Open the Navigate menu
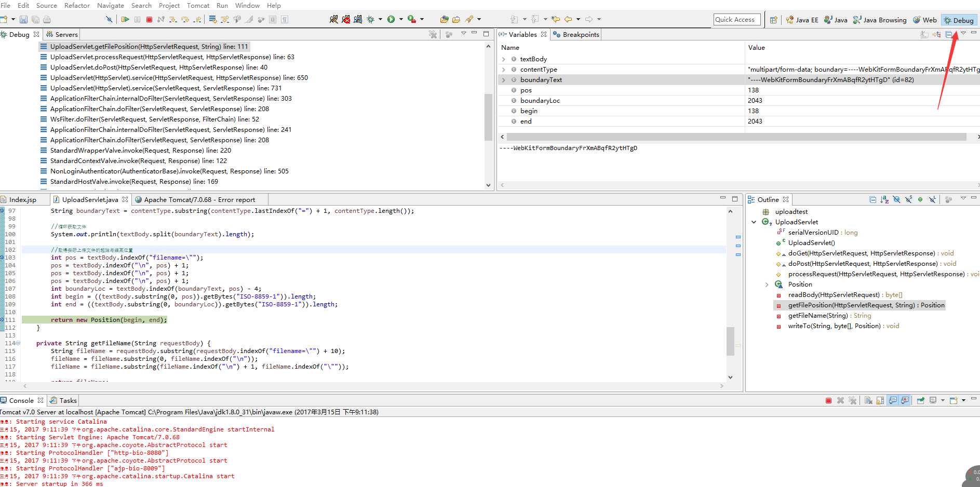 [x=111, y=5]
